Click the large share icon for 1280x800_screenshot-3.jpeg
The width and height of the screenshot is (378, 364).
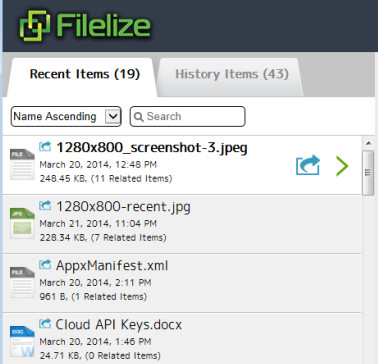(x=308, y=165)
